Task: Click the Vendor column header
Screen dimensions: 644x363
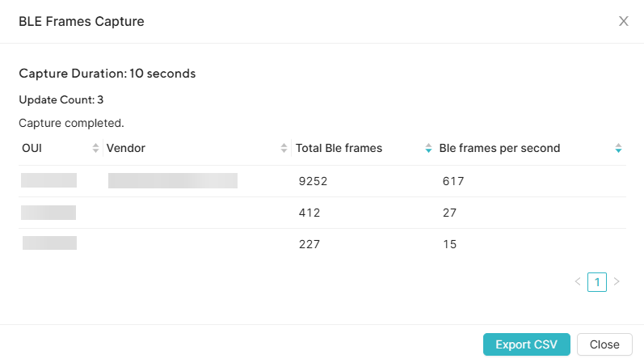Action: pos(126,149)
